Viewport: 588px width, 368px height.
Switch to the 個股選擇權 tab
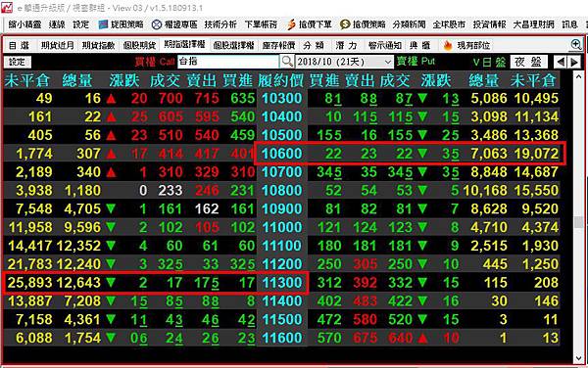coord(233,46)
